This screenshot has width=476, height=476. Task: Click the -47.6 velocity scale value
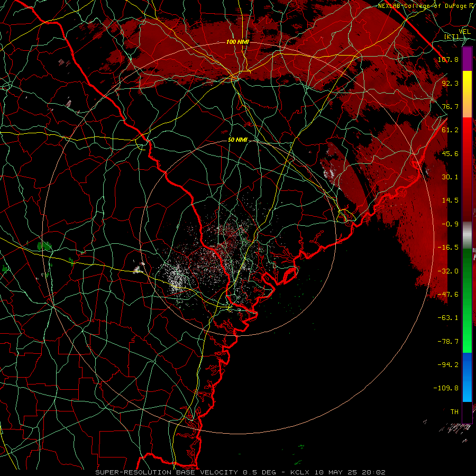[448, 295]
